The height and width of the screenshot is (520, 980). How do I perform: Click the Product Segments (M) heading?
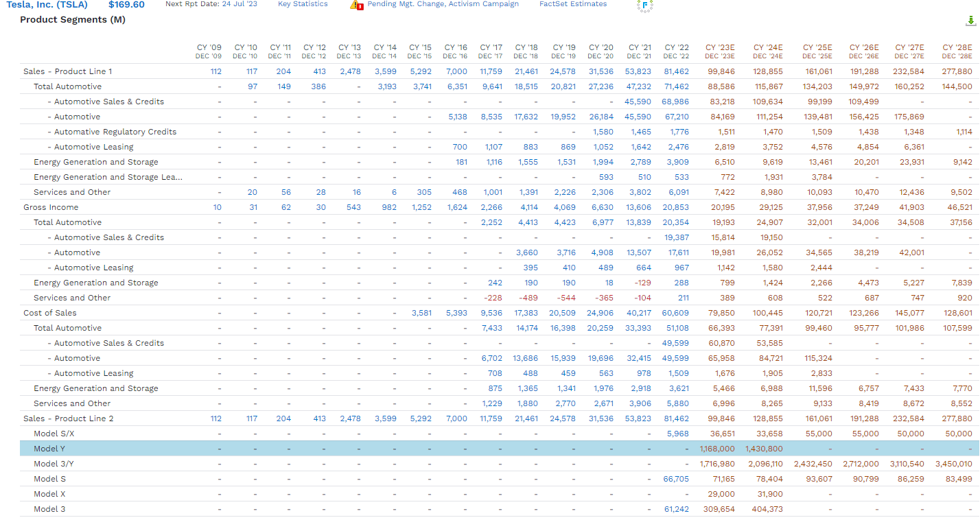[x=73, y=19]
